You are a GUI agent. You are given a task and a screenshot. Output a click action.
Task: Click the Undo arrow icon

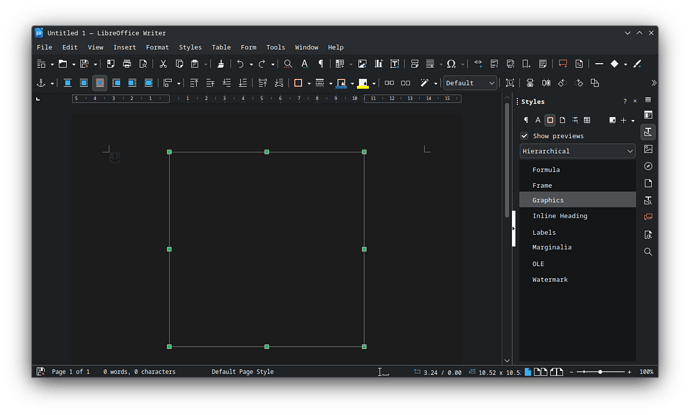click(x=239, y=64)
